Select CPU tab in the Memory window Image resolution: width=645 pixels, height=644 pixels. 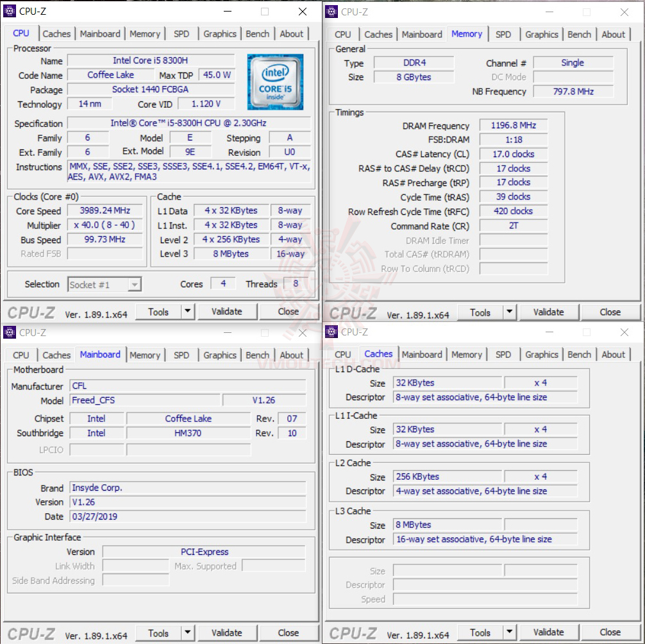coord(342,35)
